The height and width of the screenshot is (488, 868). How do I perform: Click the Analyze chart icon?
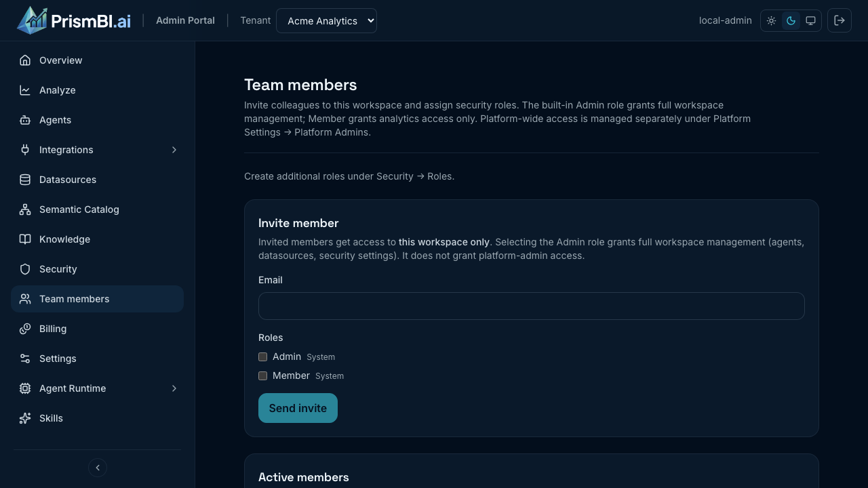[x=25, y=90]
